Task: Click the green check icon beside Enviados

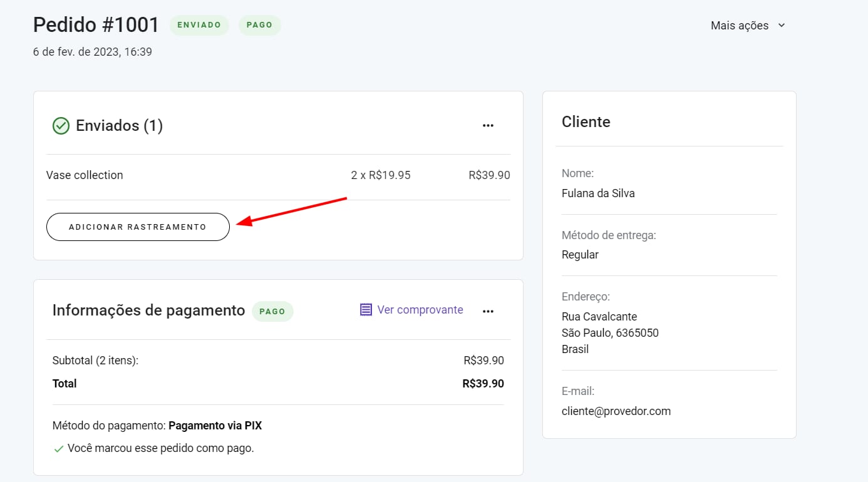Action: [61, 126]
